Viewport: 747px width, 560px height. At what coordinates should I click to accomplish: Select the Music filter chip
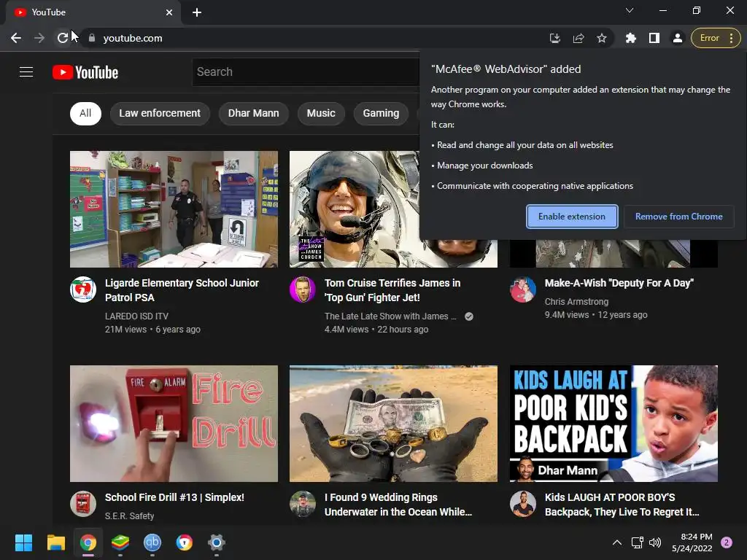click(x=321, y=113)
